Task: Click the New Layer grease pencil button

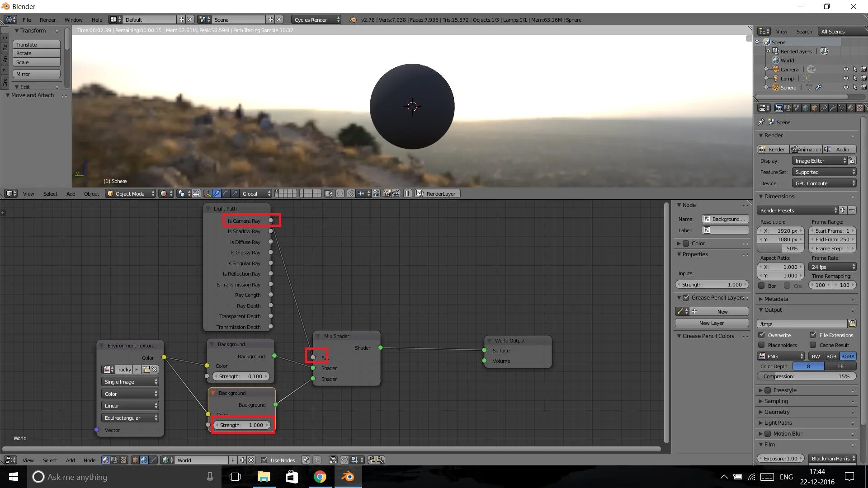Action: (x=711, y=323)
